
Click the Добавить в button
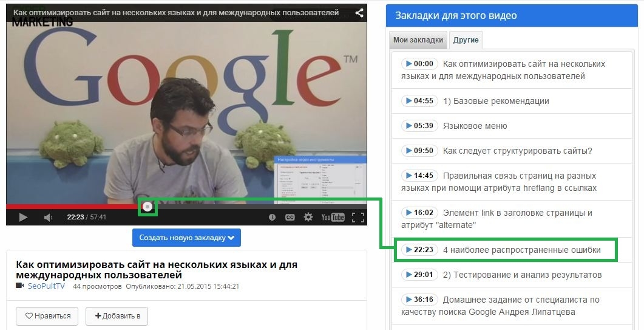117,316
